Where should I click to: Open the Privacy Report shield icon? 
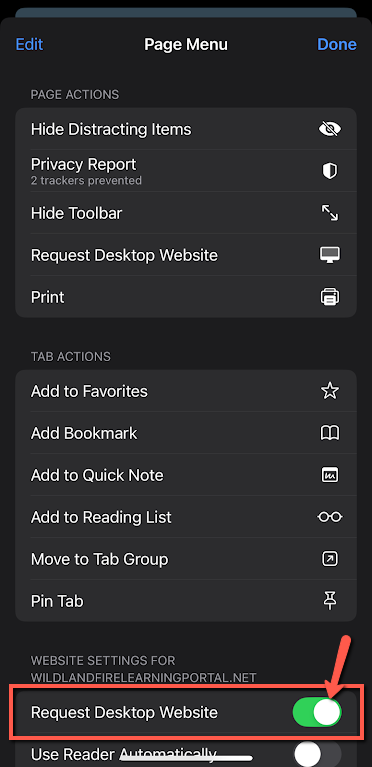click(330, 171)
